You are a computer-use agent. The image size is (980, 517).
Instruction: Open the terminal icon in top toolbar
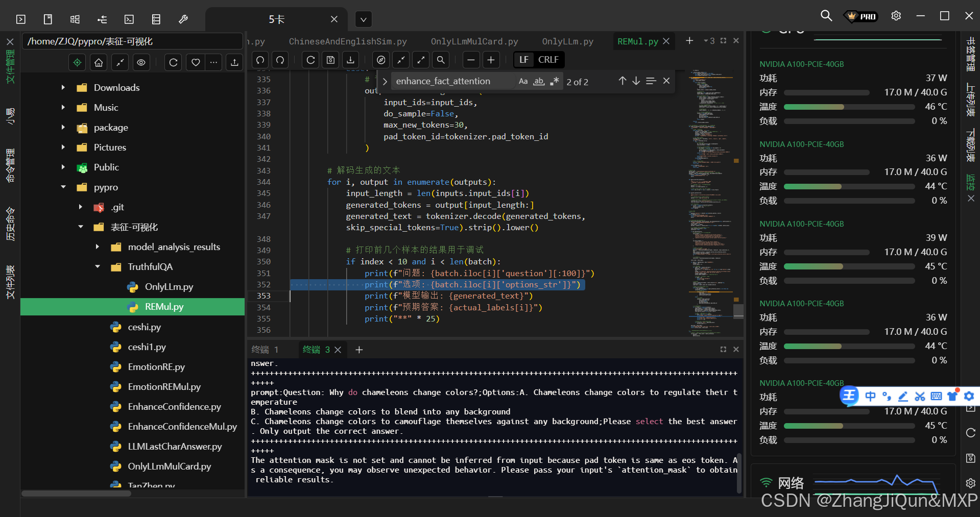pyautogui.click(x=21, y=19)
